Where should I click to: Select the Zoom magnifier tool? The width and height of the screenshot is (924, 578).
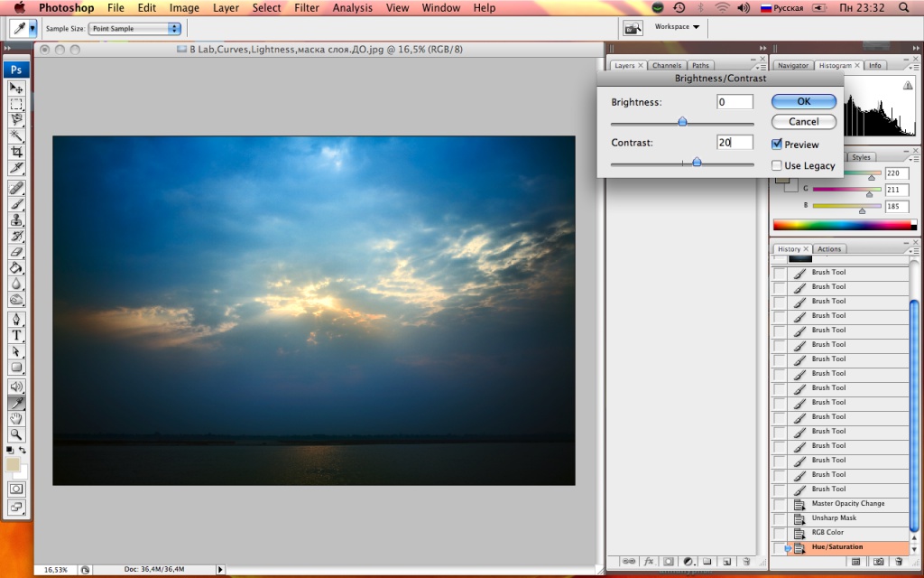(x=16, y=434)
